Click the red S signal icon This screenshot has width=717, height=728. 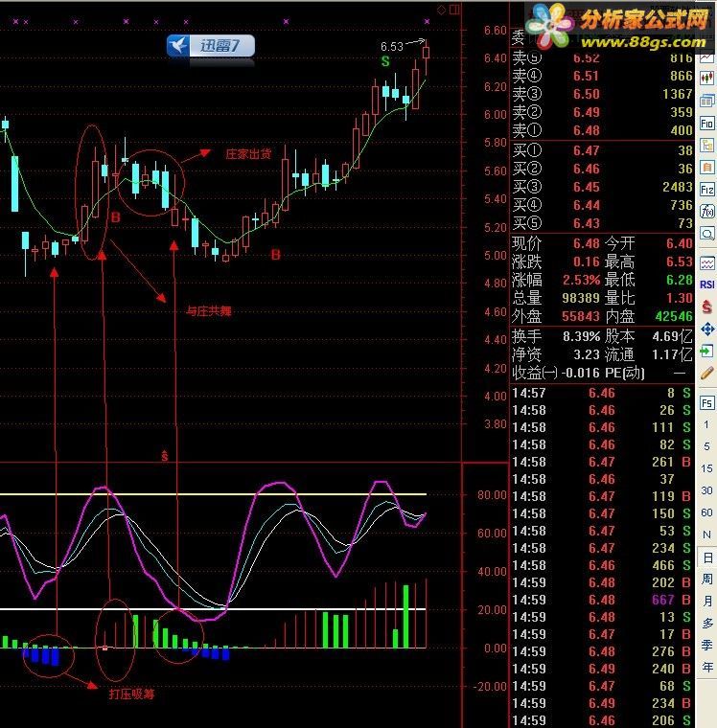706,307
